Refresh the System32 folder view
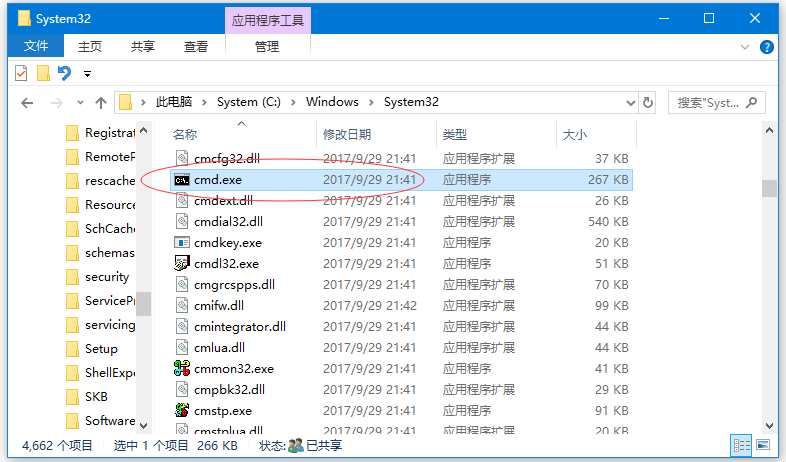Image resolution: width=786 pixels, height=462 pixels. point(648,103)
